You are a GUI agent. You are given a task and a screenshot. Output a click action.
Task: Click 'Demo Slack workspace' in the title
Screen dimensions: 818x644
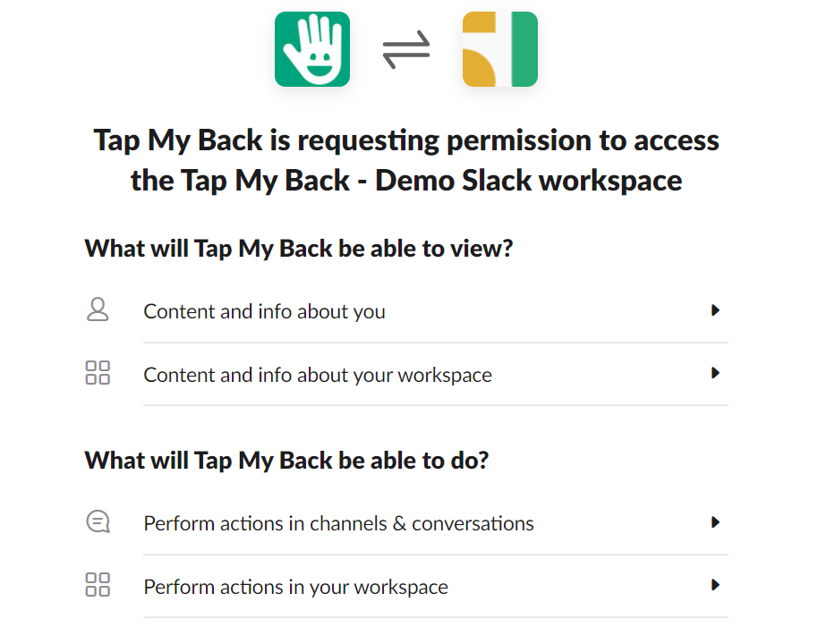(528, 181)
